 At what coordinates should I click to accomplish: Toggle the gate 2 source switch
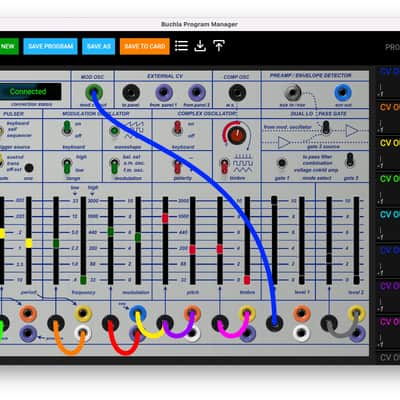point(326,128)
